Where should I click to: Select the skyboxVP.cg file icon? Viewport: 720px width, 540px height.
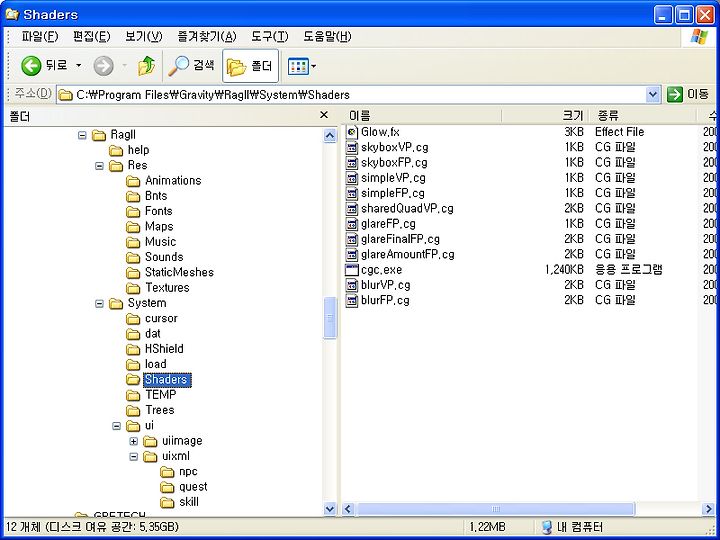(352, 147)
